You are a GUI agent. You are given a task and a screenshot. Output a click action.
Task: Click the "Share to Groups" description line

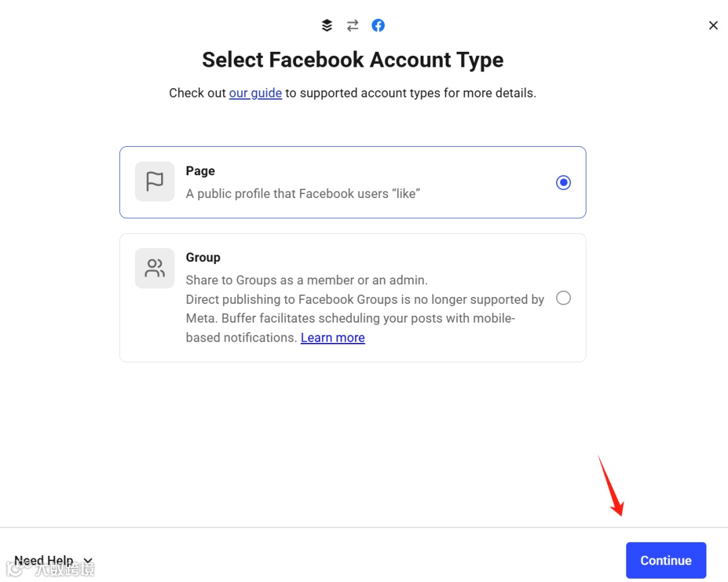coord(307,280)
